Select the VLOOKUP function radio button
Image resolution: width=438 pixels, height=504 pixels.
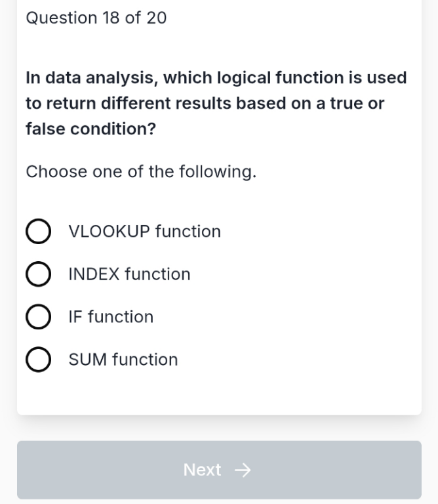[38, 231]
